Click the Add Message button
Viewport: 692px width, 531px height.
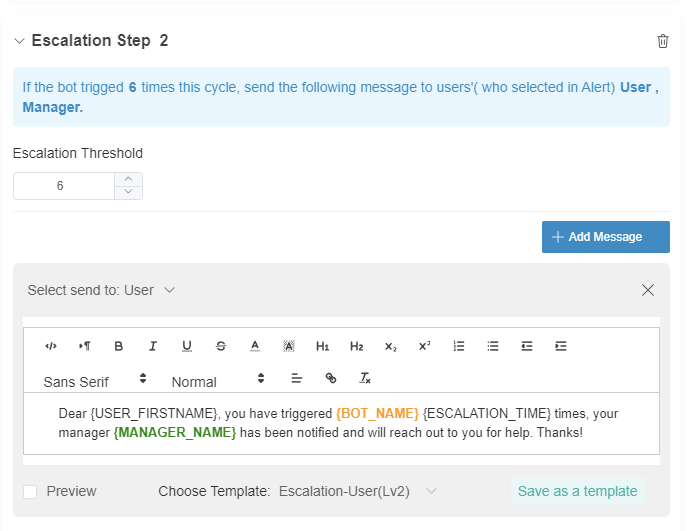pos(605,237)
